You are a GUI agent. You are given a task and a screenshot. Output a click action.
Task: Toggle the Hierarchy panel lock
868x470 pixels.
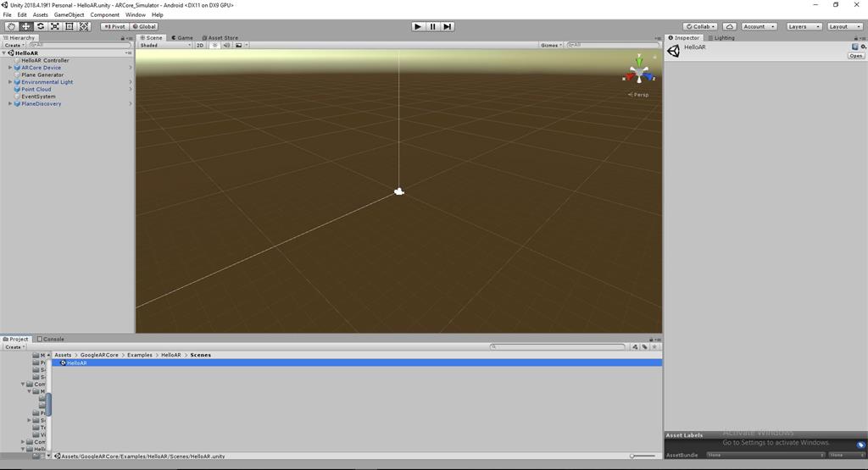pos(123,38)
